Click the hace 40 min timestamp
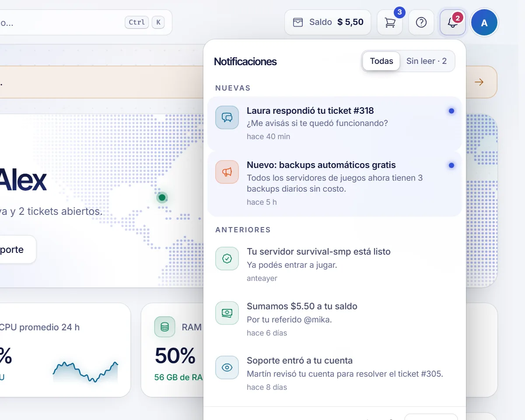 [x=268, y=136]
